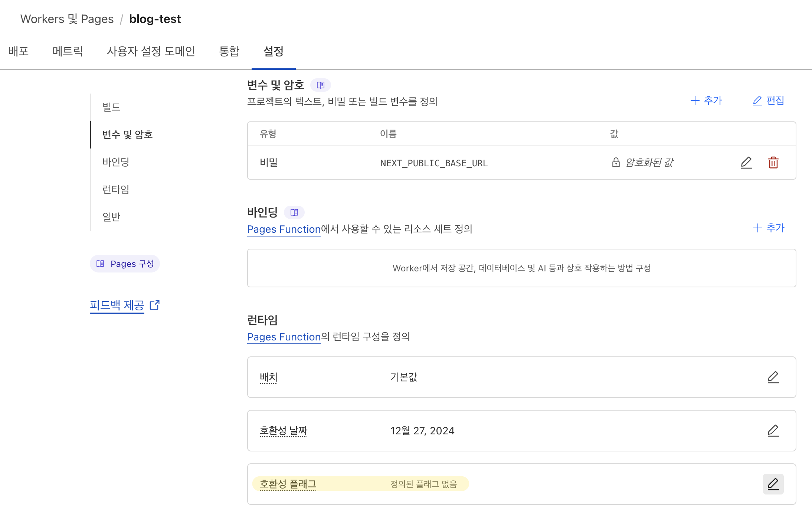Go to 빌드 section in sidebar
Screen dimensions: 812x519
[x=111, y=107]
